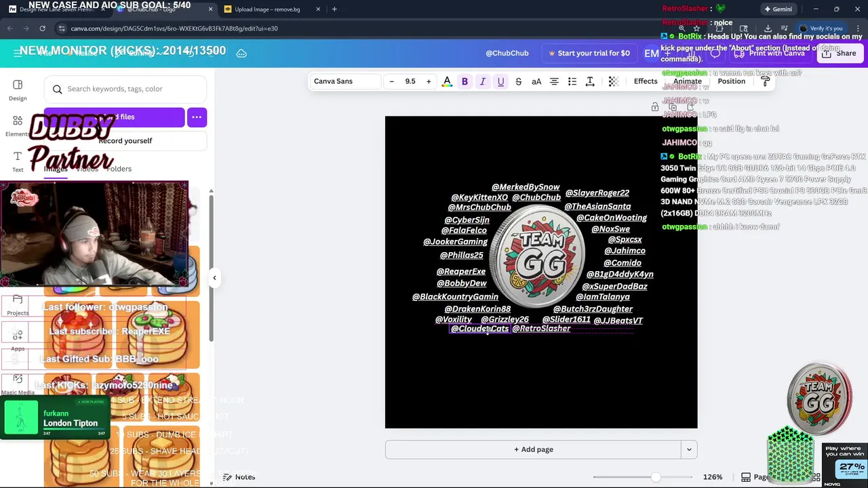Image resolution: width=868 pixels, height=488 pixels.
Task: Click the font size field showing 9.5
Action: click(x=410, y=81)
